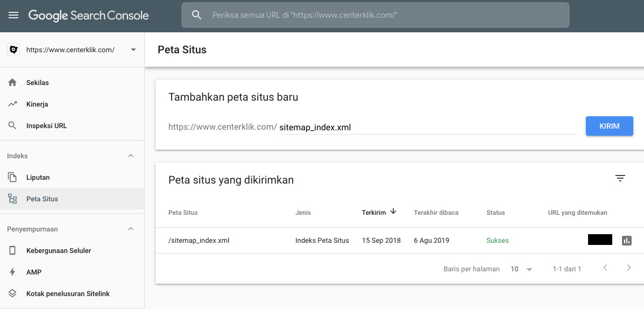Open Kotak penelusuran Sitelink report

tap(72, 294)
